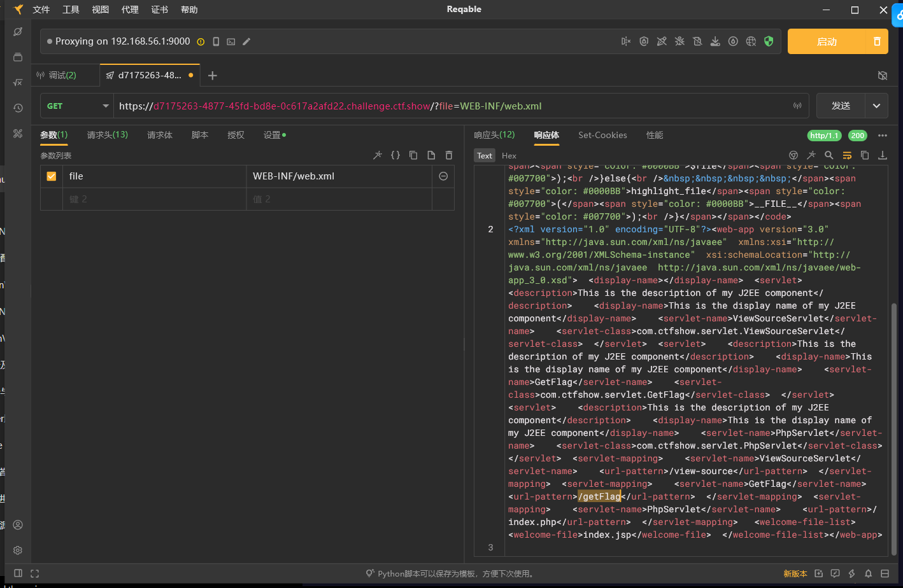
Task: Click the 发送 send button
Action: pyautogui.click(x=841, y=106)
